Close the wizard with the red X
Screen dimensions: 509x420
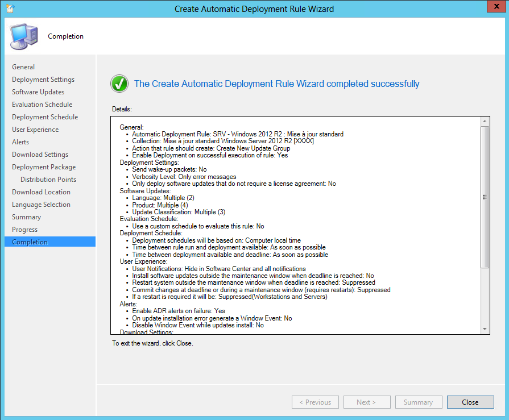coord(496,6)
